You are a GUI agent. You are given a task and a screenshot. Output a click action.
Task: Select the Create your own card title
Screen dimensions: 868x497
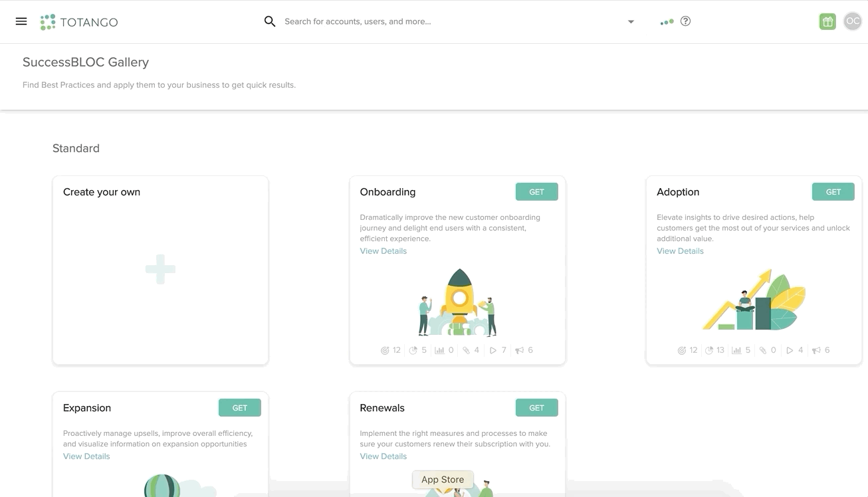tap(102, 192)
